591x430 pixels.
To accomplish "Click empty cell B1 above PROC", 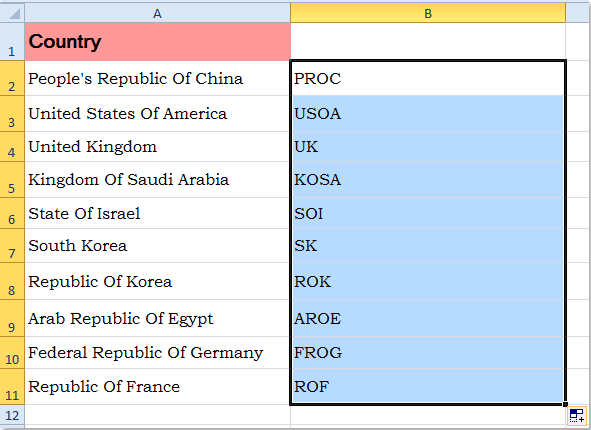I will [428, 41].
